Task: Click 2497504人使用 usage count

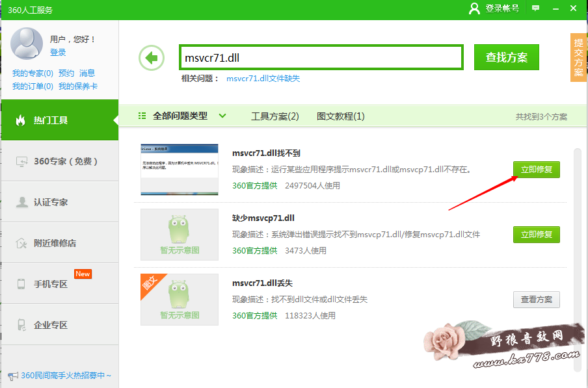Action: pos(312,186)
